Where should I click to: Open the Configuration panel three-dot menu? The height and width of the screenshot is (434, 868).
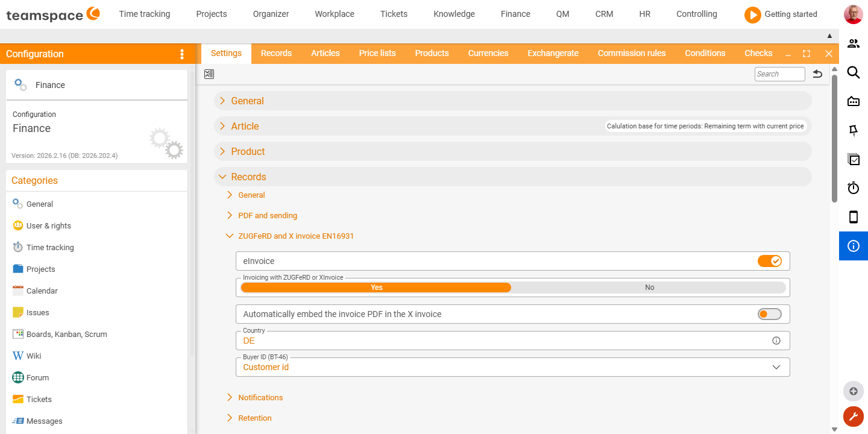coord(182,54)
